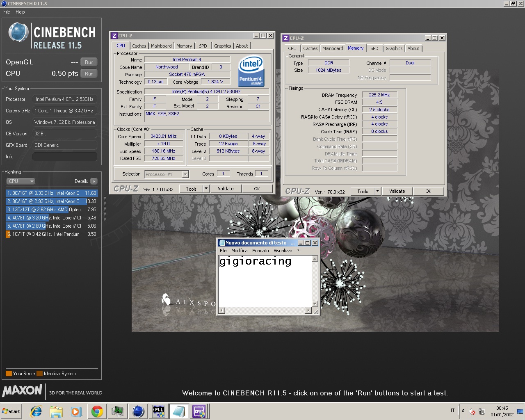Select ranking entry 8C/16T @ 2.92 GHz
Image resolution: width=525 pixels, height=420 pixels.
tap(52, 201)
